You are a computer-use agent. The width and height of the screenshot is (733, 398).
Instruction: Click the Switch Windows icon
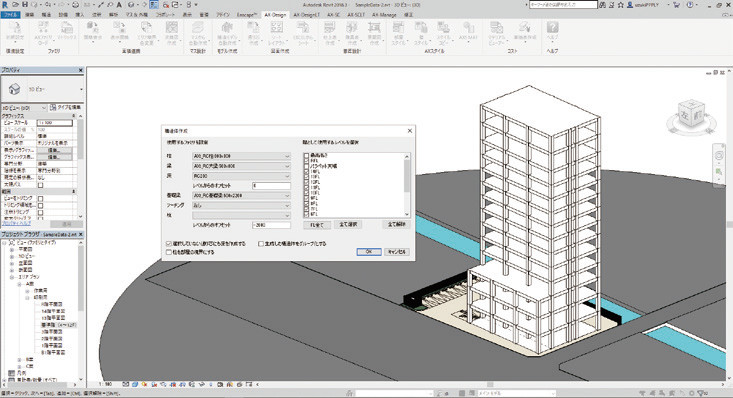pyautogui.click(x=176, y=5)
